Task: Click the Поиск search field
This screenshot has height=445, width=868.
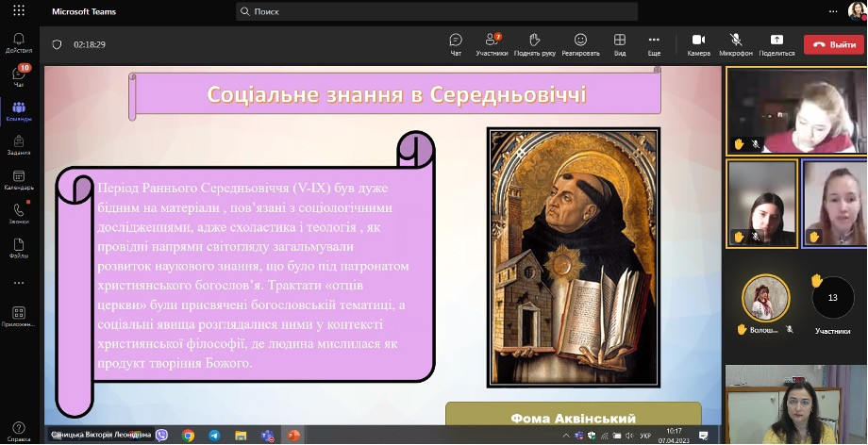Action: pos(437,11)
